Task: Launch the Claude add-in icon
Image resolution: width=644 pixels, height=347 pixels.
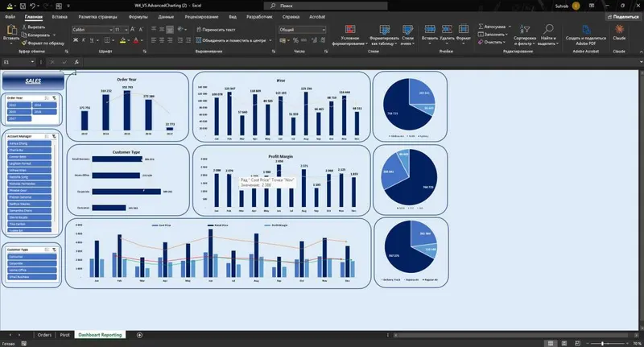Action: [619, 29]
